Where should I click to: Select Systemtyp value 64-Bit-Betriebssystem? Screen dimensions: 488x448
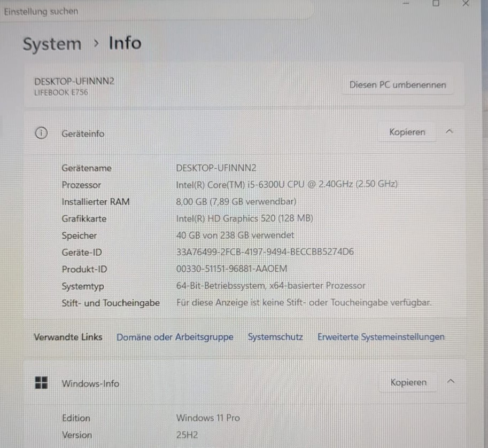pyautogui.click(x=221, y=286)
